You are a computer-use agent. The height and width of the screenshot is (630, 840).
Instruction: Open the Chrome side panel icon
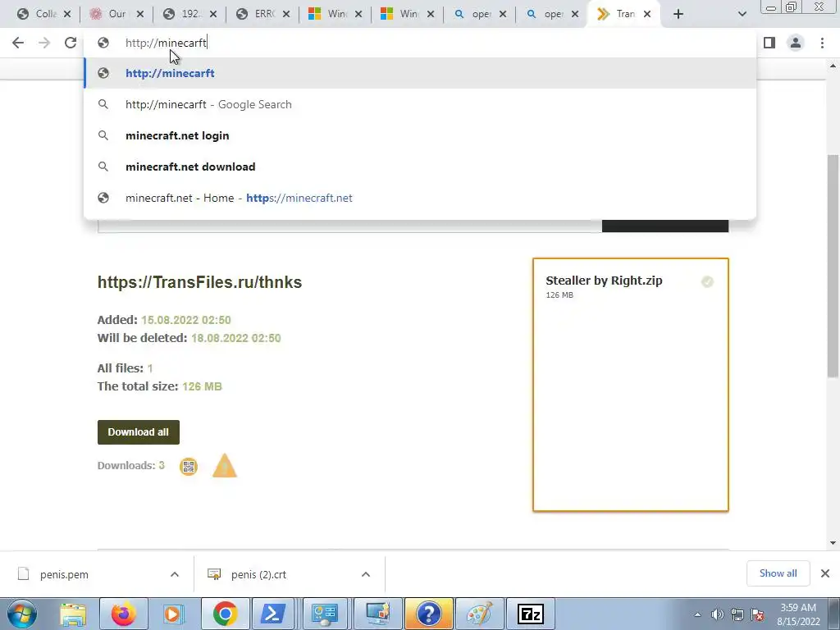[x=769, y=43]
